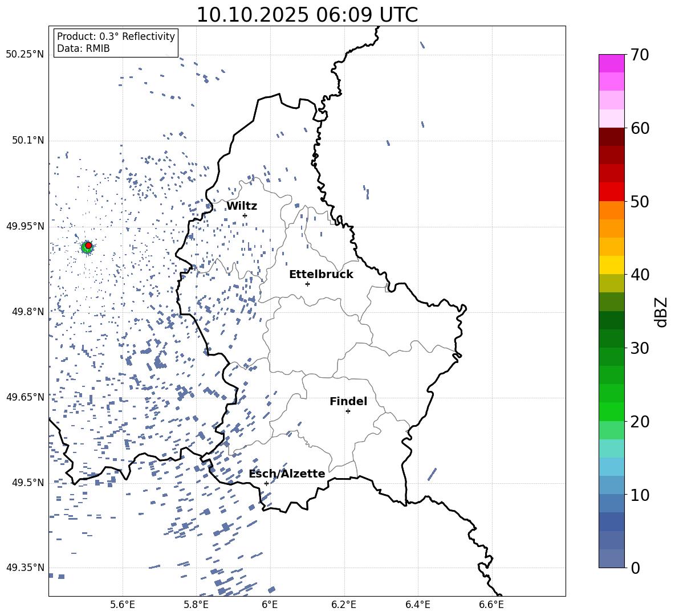Click the cross marker below Wiltz
The image size is (675, 616).
pos(245,215)
